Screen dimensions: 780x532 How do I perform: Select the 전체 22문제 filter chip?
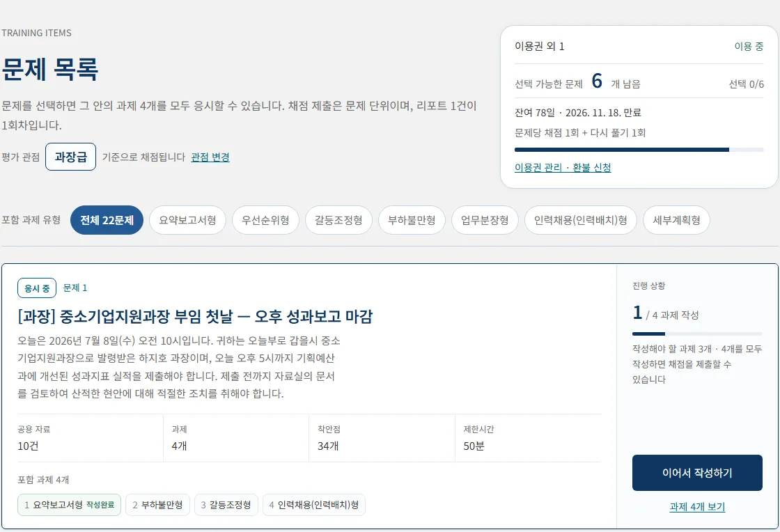tap(107, 220)
